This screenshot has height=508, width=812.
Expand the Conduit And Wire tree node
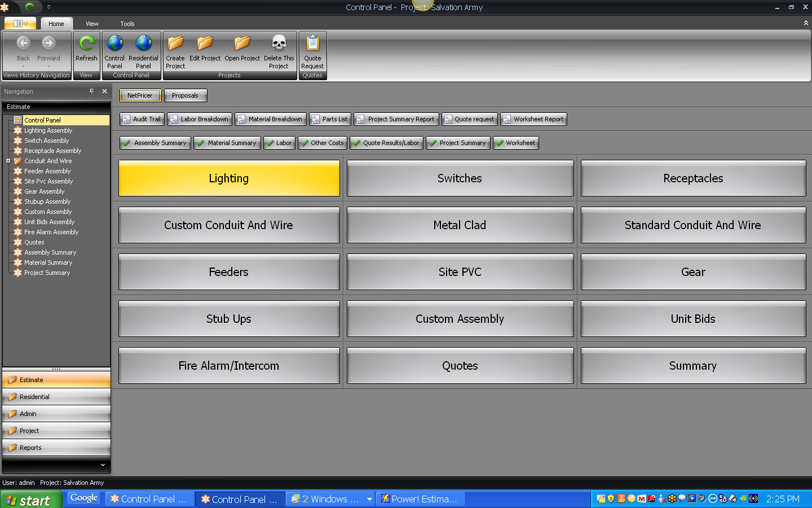9,161
